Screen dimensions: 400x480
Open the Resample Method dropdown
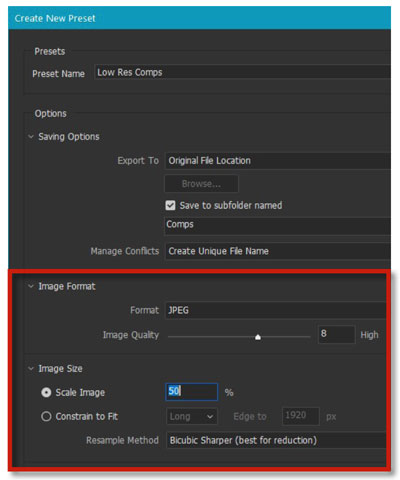click(276, 440)
